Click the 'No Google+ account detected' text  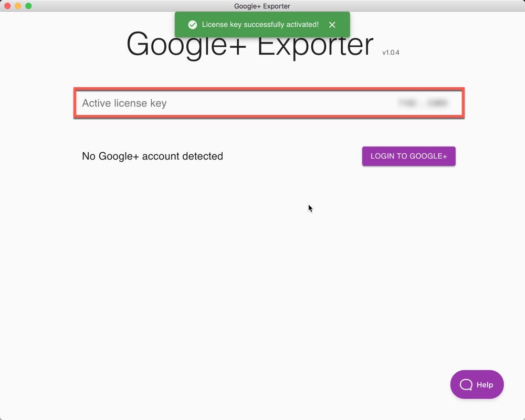tap(152, 156)
